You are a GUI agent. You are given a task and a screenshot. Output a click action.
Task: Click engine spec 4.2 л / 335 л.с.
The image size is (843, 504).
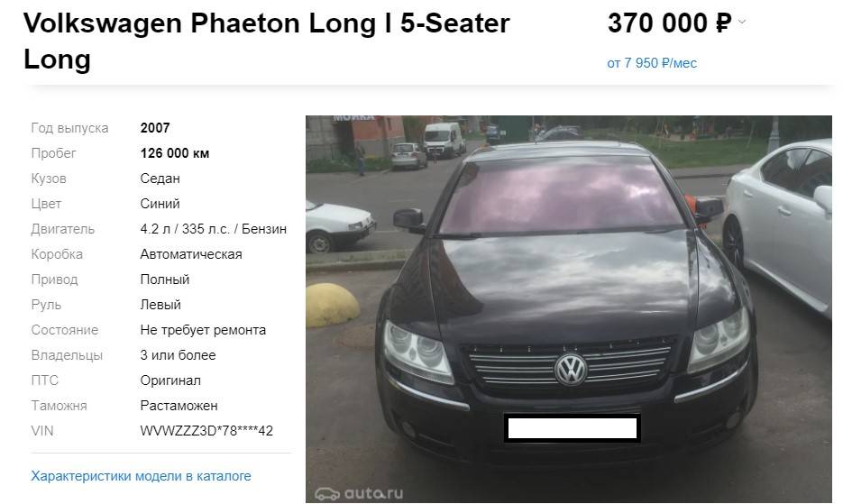click(x=185, y=229)
